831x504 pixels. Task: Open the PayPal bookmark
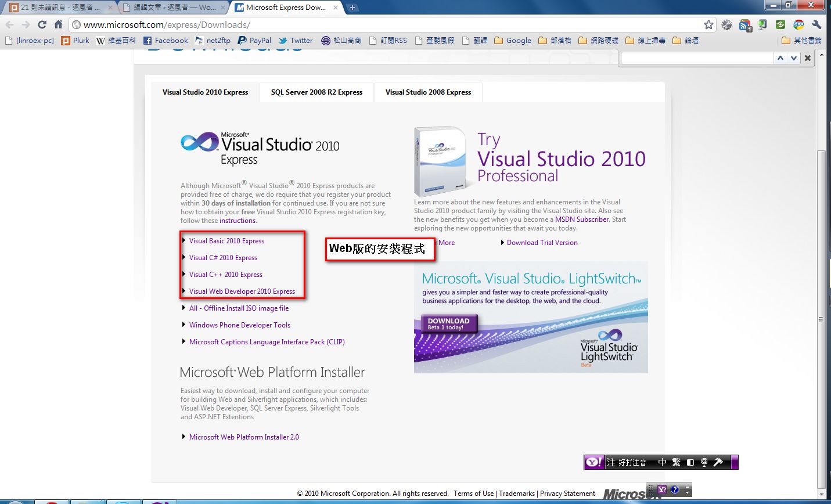click(x=254, y=40)
